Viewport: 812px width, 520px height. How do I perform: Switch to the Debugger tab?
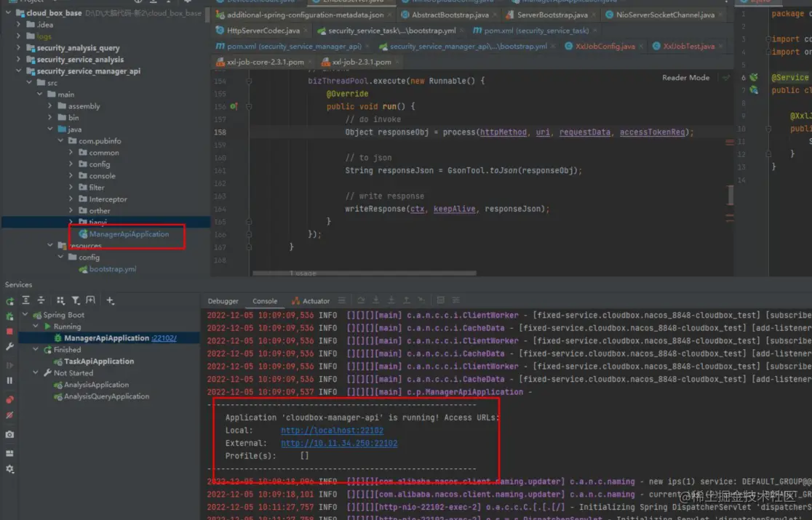coord(223,301)
